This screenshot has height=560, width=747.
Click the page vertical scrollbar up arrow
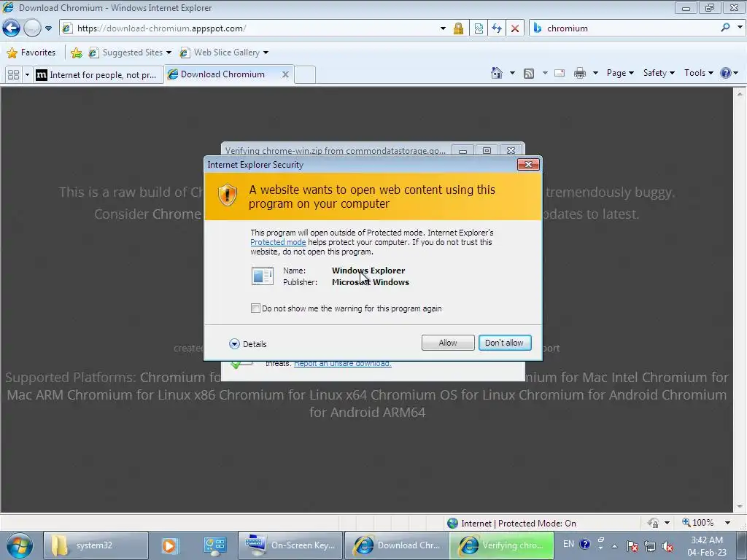pos(740,93)
